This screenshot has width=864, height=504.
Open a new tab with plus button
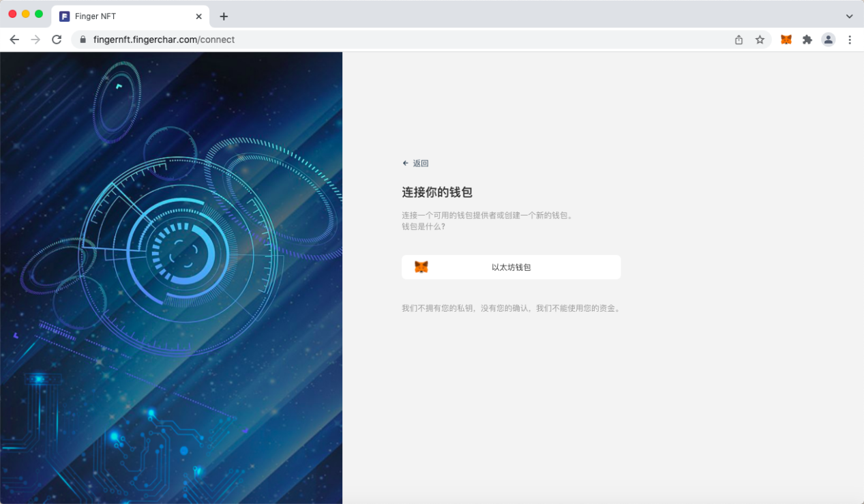click(224, 16)
